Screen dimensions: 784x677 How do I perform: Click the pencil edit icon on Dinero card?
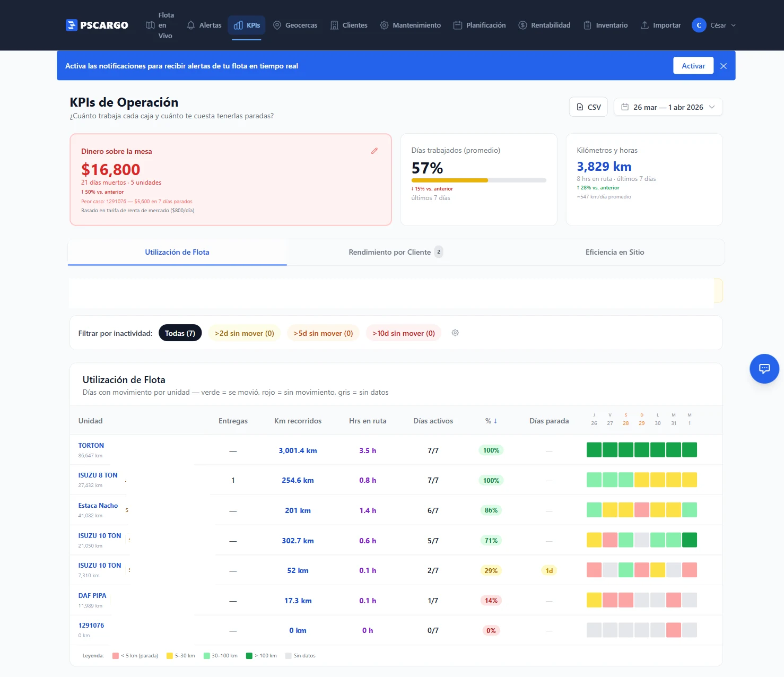point(374,151)
